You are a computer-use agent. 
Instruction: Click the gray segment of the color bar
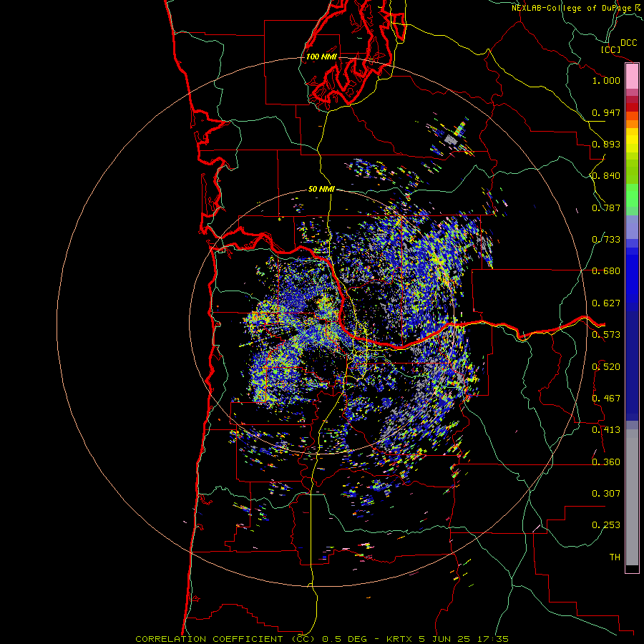632,497
